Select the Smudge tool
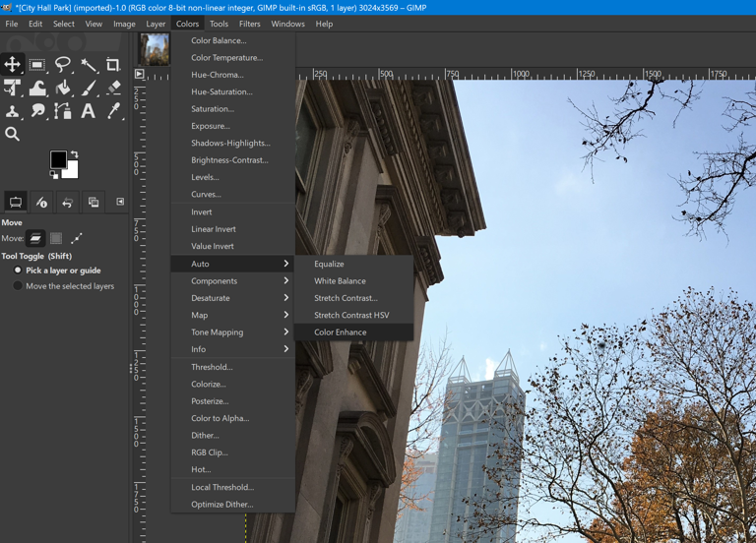 coord(37,111)
